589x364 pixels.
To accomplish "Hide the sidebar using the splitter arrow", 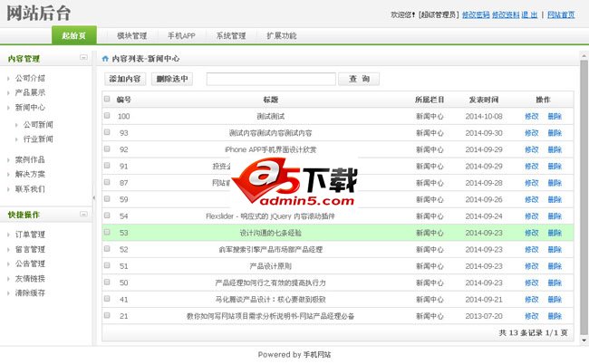I will [x=94, y=197].
